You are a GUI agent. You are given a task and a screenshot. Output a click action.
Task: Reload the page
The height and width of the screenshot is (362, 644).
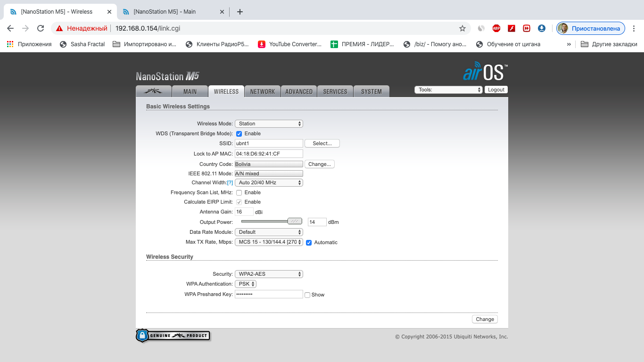click(41, 28)
